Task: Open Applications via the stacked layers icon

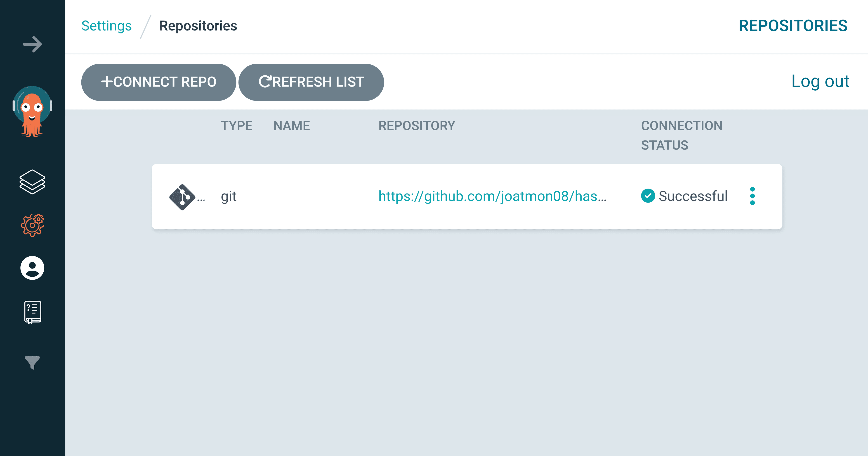Action: coord(32,182)
